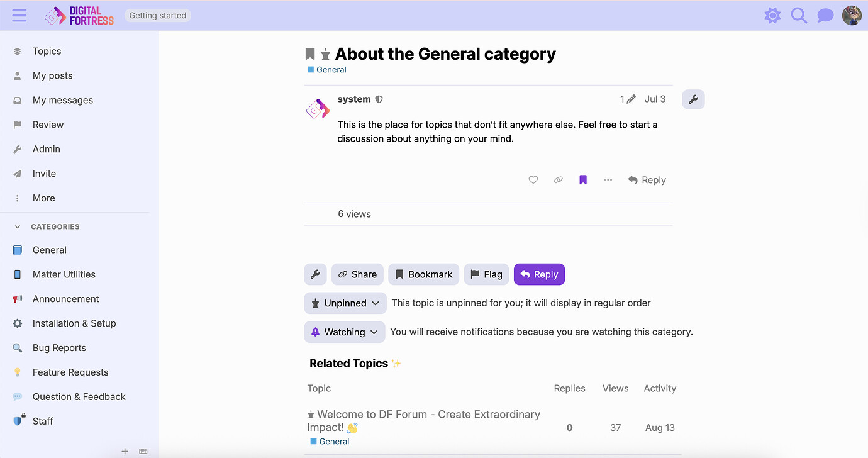
Task: Click the bookmark icon beside topic title
Action: pos(310,54)
